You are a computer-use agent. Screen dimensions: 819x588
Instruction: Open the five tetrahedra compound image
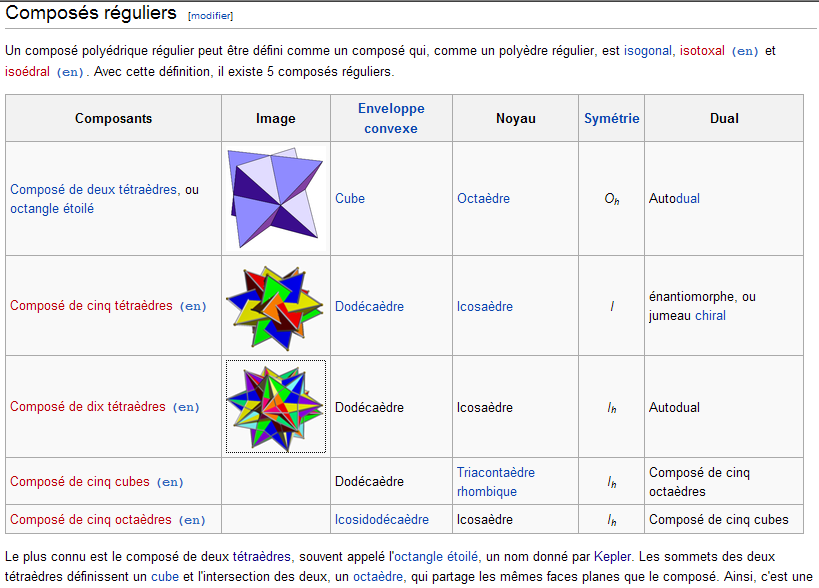(276, 307)
